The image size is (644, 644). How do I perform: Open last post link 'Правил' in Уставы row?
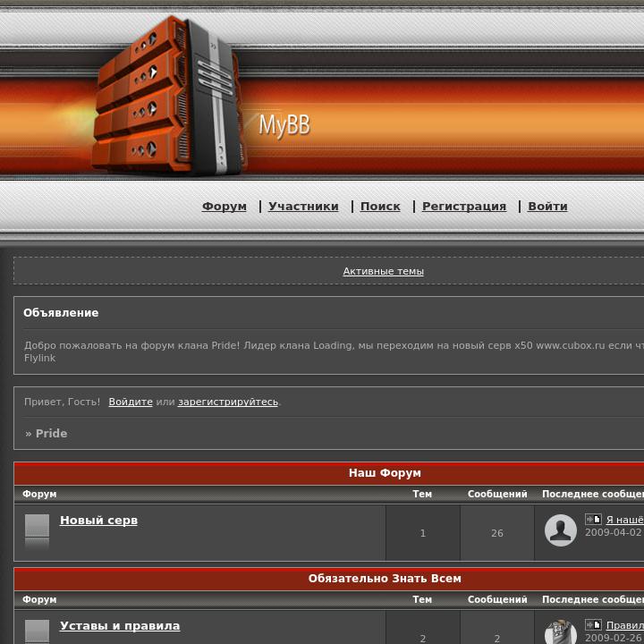pos(624,625)
